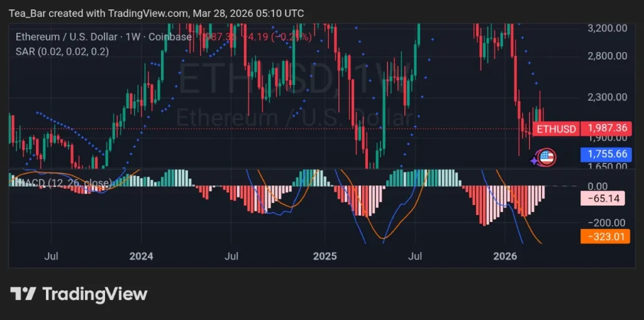This screenshot has width=644, height=320.
Task: Click the -200.00 MACD axis label
Action: pos(606,223)
